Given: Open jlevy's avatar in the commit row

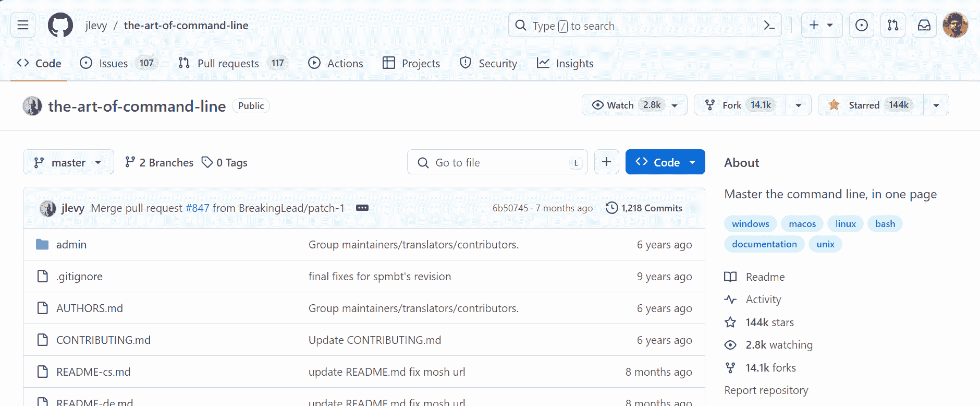Looking at the screenshot, I should tap(48, 208).
